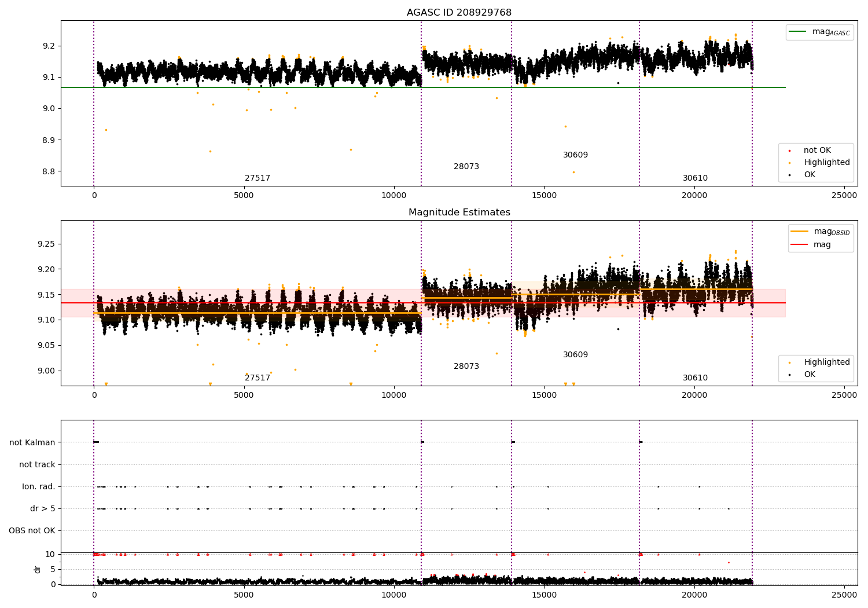Click the 'Ion. rad.' row label

(39, 487)
